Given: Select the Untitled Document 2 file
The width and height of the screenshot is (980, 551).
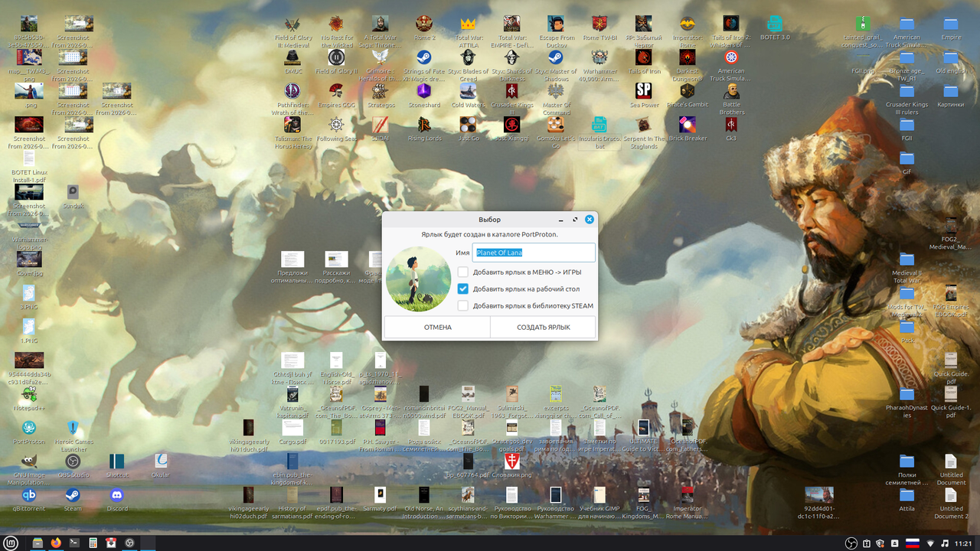Looking at the screenshot, I should [951, 495].
